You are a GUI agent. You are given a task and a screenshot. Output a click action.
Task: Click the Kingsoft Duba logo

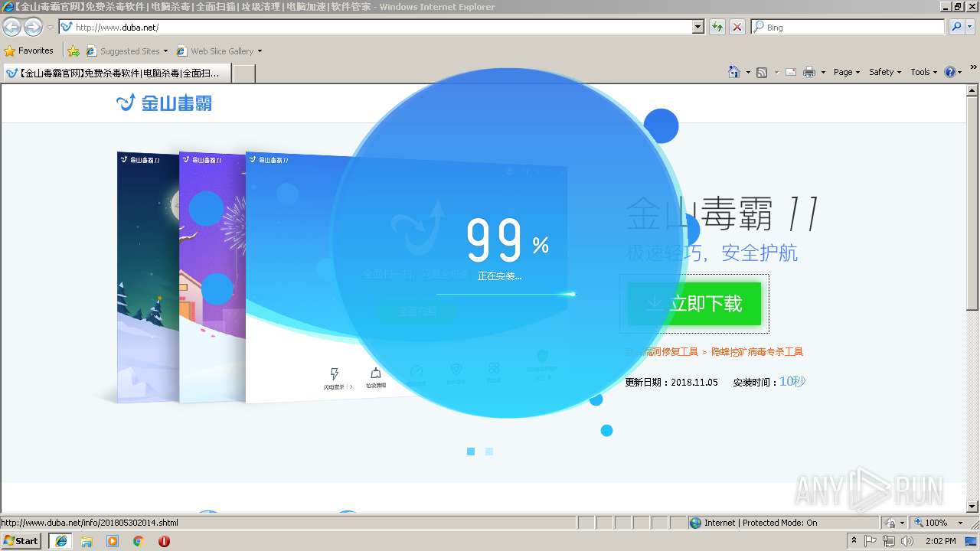pos(164,103)
